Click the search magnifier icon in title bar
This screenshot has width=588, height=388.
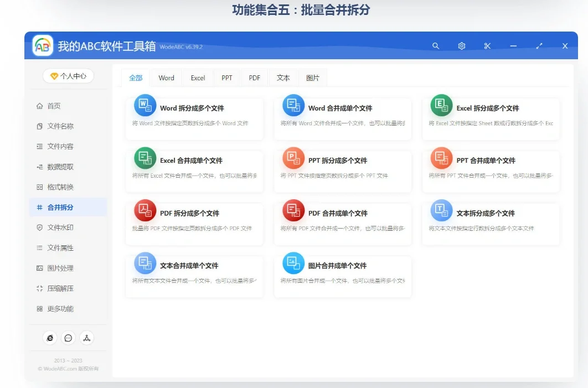click(x=436, y=46)
